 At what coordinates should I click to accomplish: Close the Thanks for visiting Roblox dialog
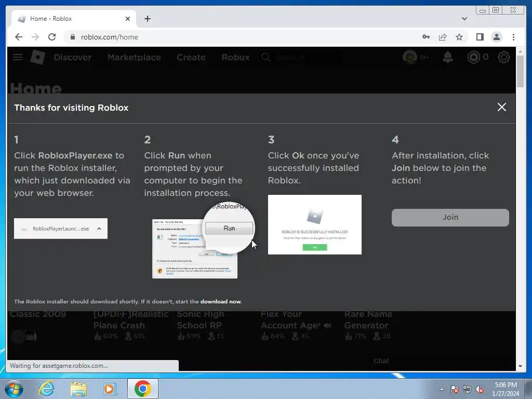pos(501,107)
